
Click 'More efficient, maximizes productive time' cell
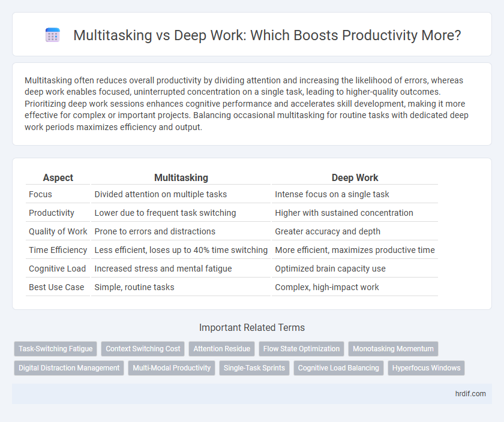point(355,250)
